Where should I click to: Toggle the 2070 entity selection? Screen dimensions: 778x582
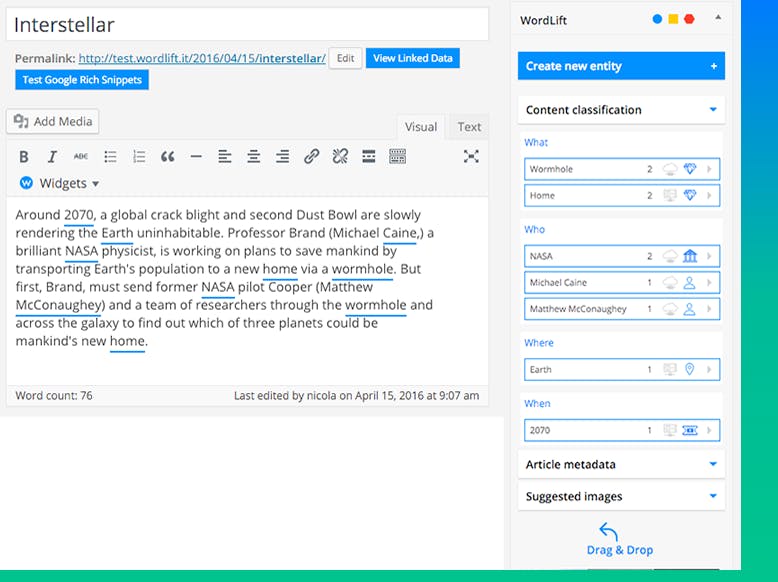coord(622,430)
